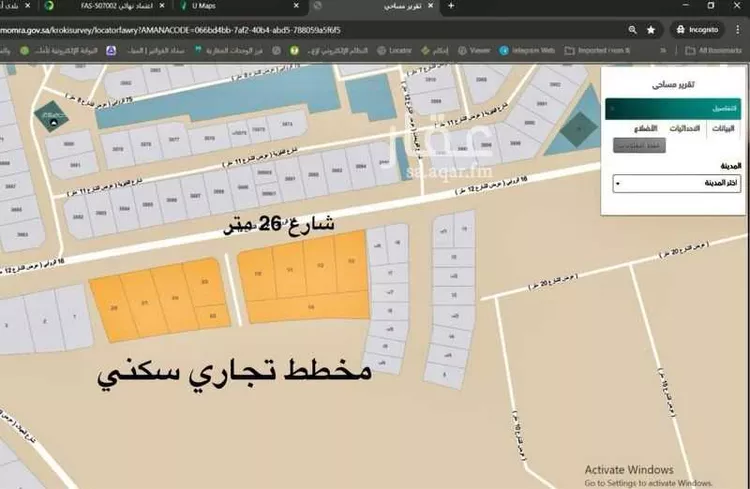Click the purple triangle bookmark icon
Screen dimensions: 750x489
(x=111, y=50)
